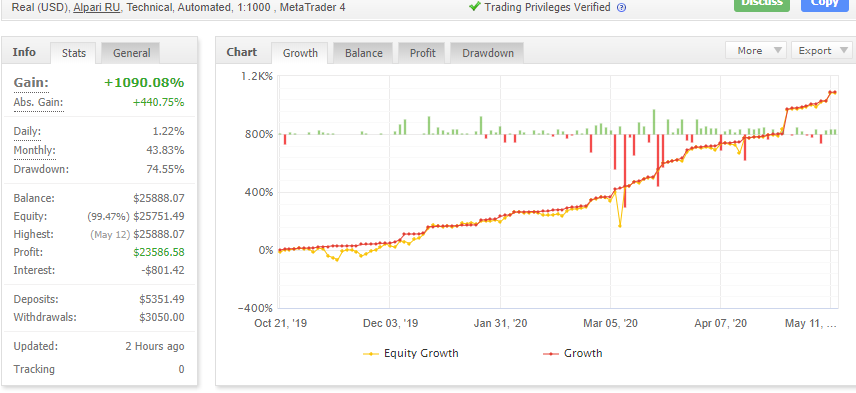856x393 pixels.
Task: Open the More dropdown menu
Action: (756, 50)
